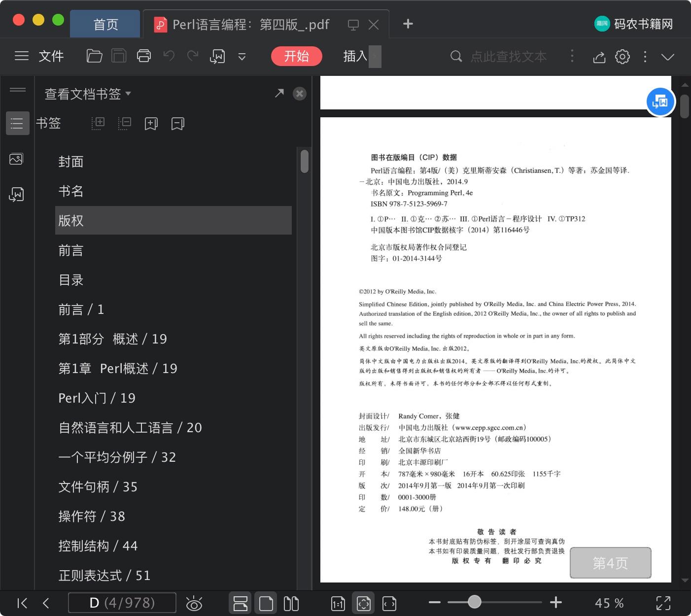Collapse all bookmarks icon
The width and height of the screenshot is (691, 616).
tap(125, 123)
